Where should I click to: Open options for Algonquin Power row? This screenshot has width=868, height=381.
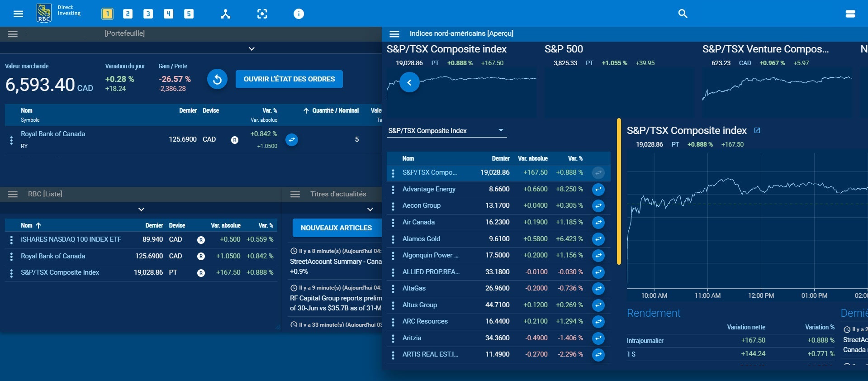(x=393, y=256)
